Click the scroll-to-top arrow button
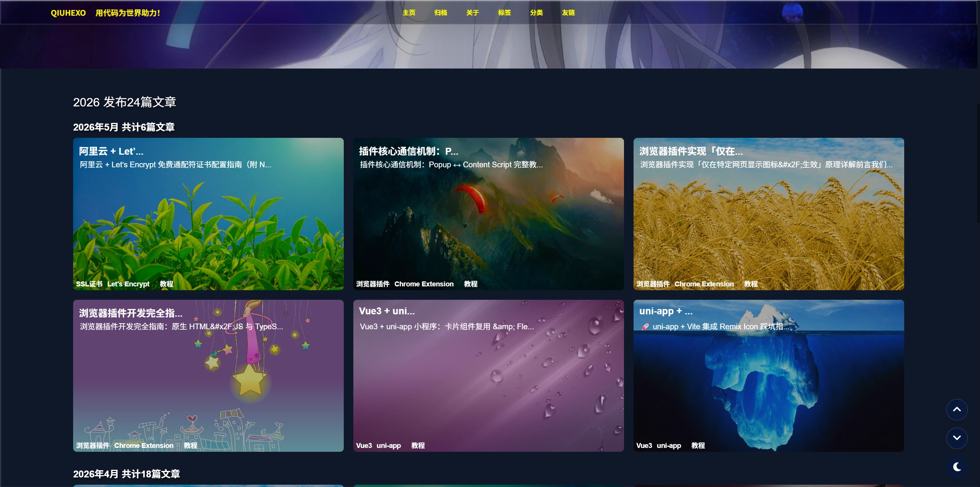The image size is (980, 487). (x=957, y=409)
